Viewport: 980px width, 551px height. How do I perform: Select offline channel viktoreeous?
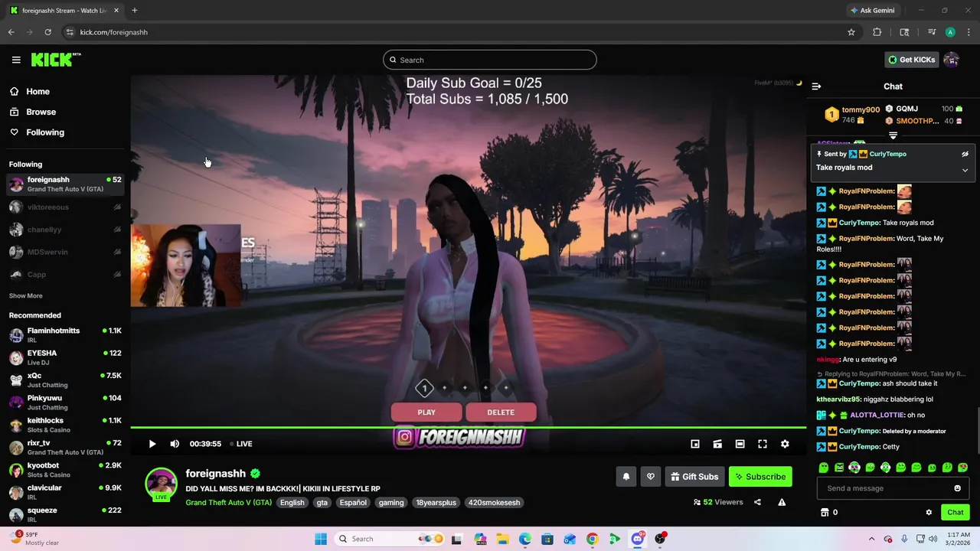pyautogui.click(x=65, y=207)
